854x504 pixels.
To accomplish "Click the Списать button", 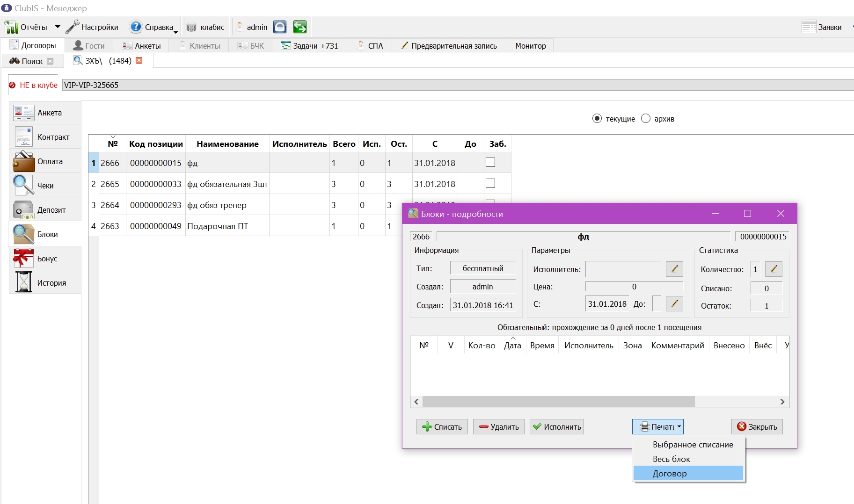I will (442, 426).
